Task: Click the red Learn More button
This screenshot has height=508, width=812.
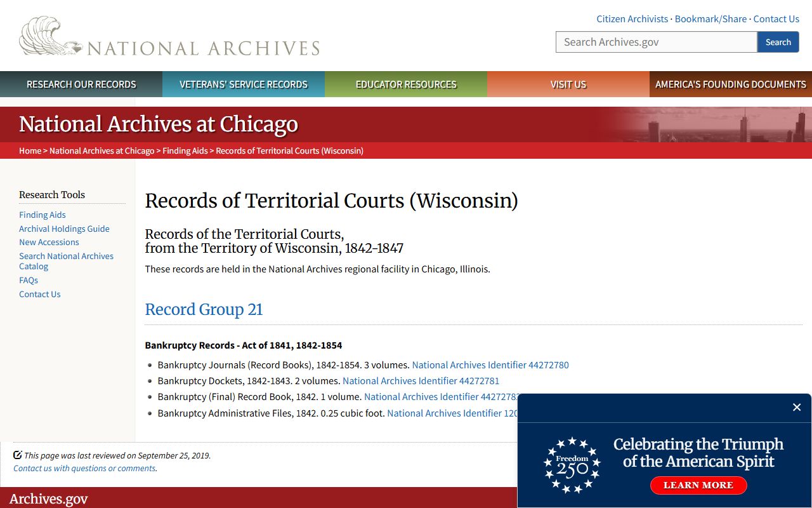Action: [698, 485]
